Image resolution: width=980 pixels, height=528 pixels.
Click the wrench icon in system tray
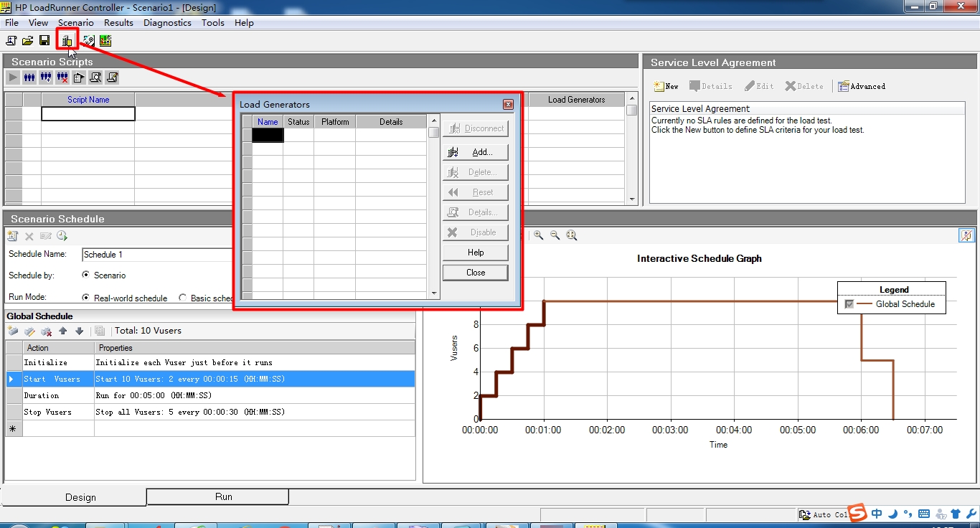(x=971, y=514)
